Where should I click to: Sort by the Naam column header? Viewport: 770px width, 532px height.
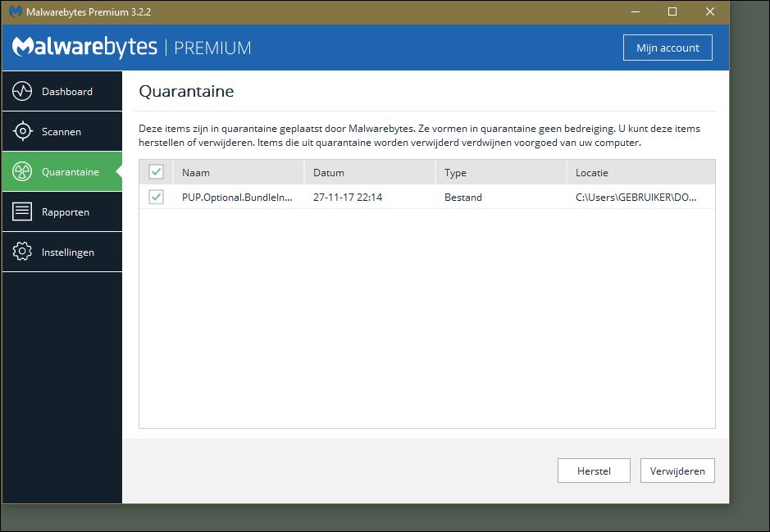(239, 172)
